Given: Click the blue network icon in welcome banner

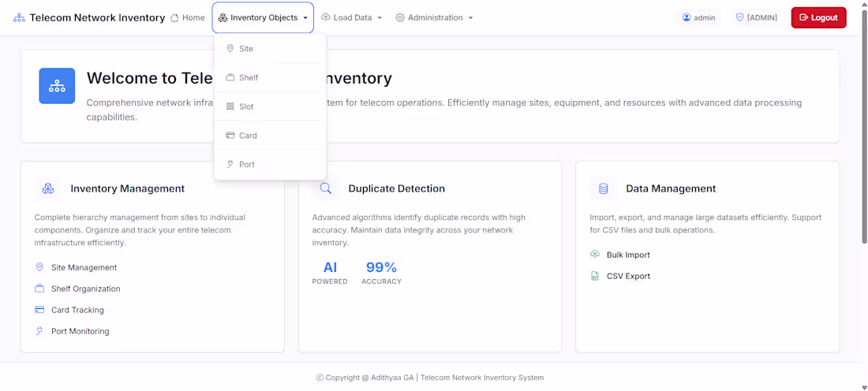Looking at the screenshot, I should [57, 86].
